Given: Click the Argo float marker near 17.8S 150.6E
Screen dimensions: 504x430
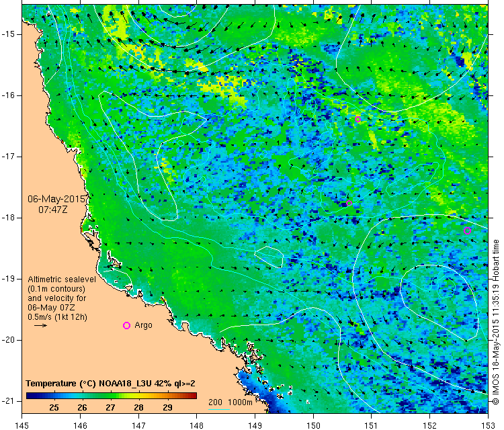Looking at the screenshot, I should (349, 203).
